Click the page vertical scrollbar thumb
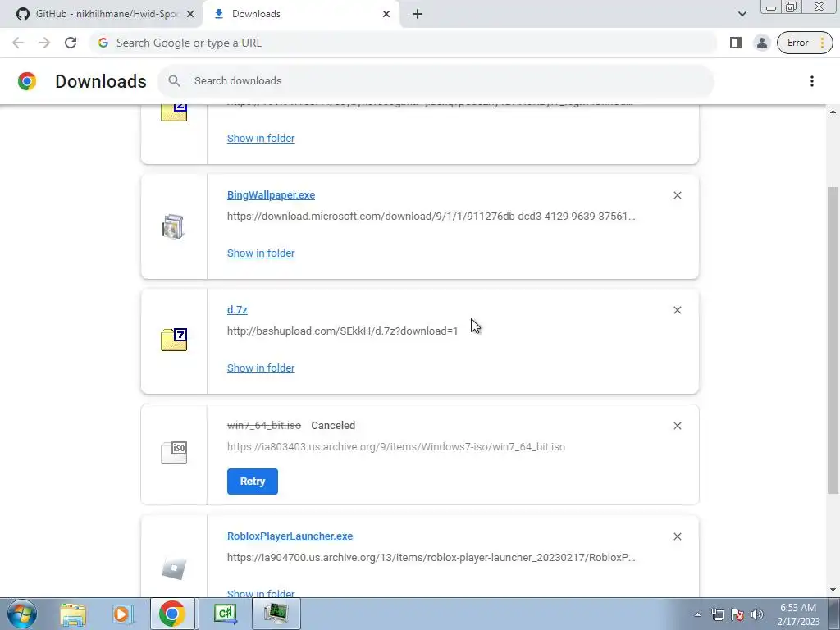This screenshot has width=840, height=630. pyautogui.click(x=833, y=340)
